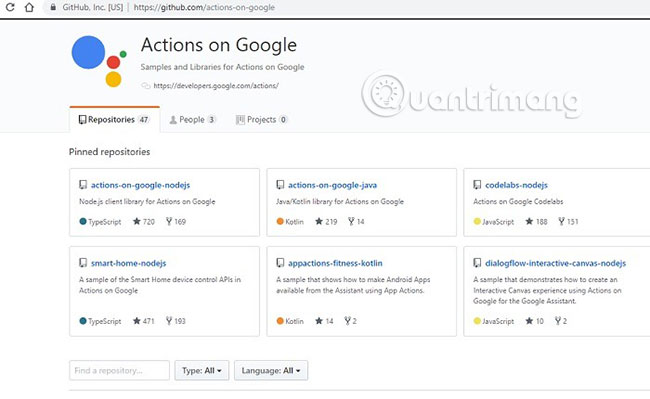The image size is (650, 399).
Task: Go to the browser home page icon
Action: pos(29,7)
